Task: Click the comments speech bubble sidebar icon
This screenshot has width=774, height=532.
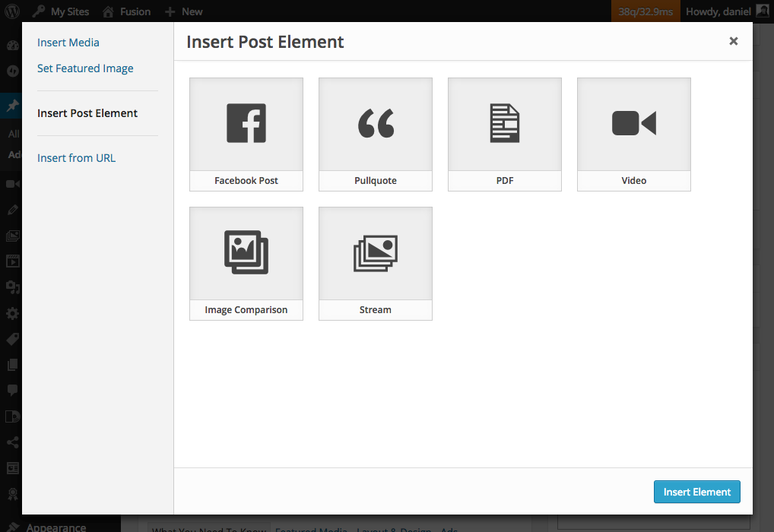Action: (x=12, y=390)
